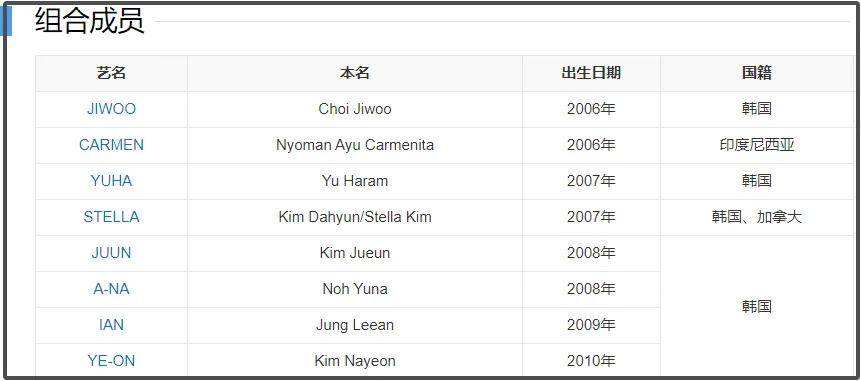This screenshot has width=861, height=381.
Task: Click the 组合成员 section heading
Action: 90,21
